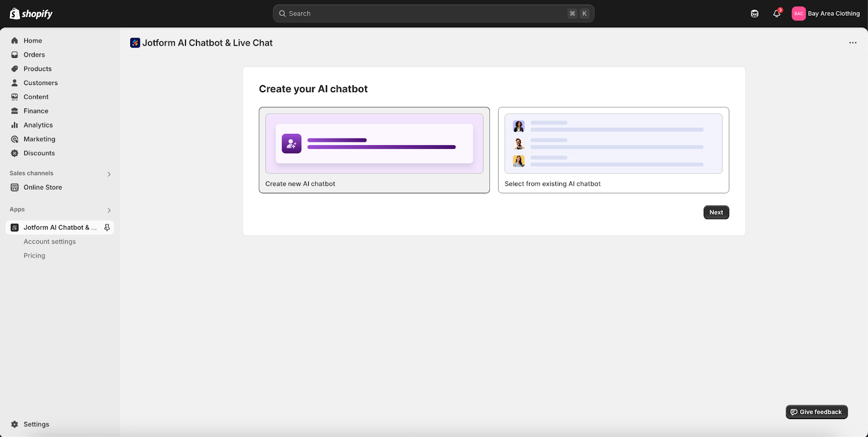Viewport: 868px width, 437px height.
Task: Expand the Apps section chevron
Action: coord(109,210)
